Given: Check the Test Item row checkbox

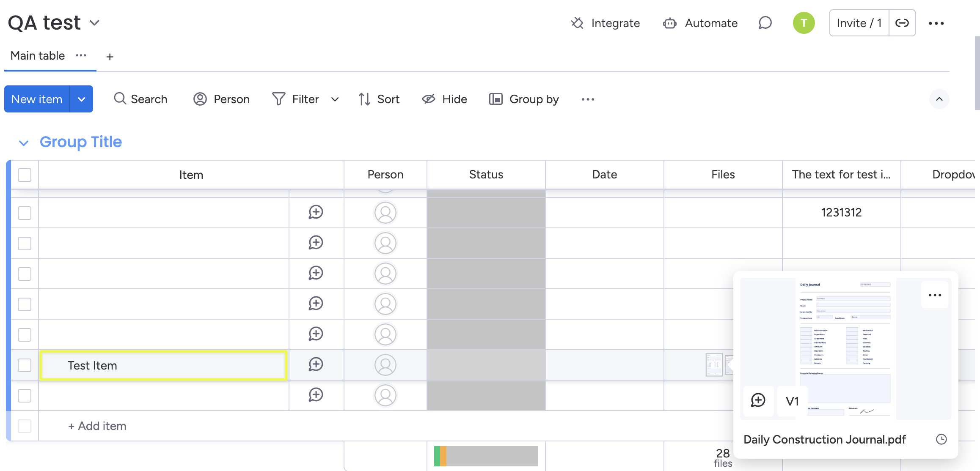Looking at the screenshot, I should tap(25, 365).
